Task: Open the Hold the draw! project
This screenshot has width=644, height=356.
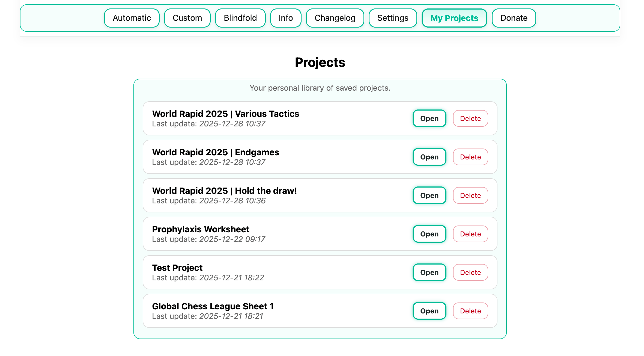Action: coord(429,195)
